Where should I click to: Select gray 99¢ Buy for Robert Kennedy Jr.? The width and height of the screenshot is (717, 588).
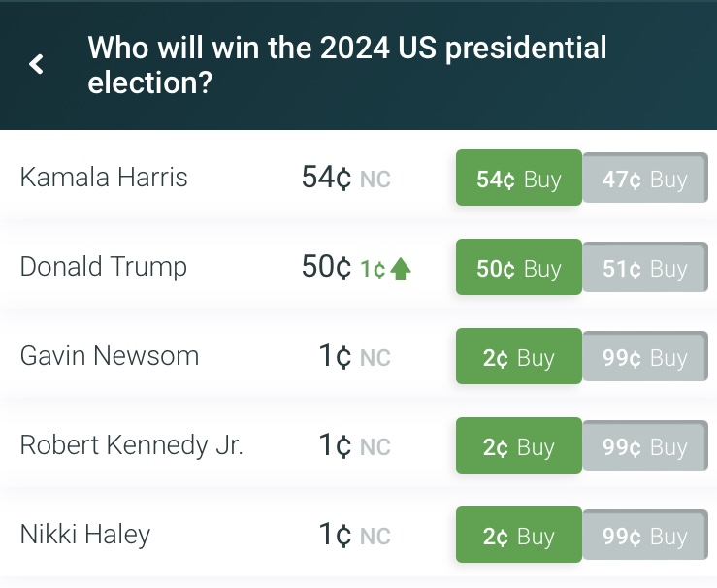click(645, 447)
